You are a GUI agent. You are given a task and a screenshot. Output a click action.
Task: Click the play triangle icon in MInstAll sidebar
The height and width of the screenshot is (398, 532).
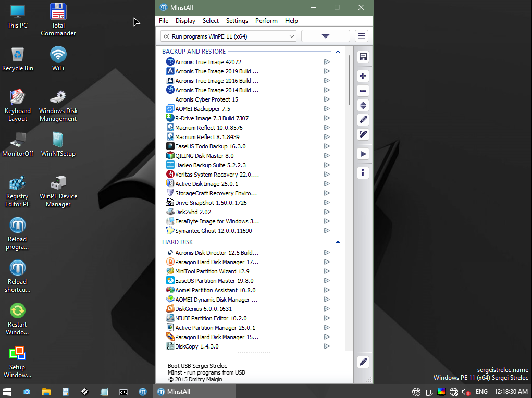363,154
